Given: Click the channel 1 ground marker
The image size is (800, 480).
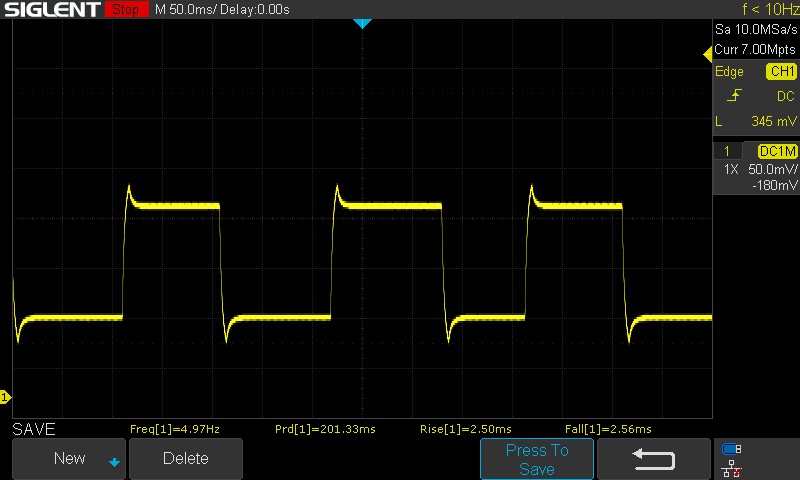Looking at the screenshot, I should pyautogui.click(x=5, y=397).
